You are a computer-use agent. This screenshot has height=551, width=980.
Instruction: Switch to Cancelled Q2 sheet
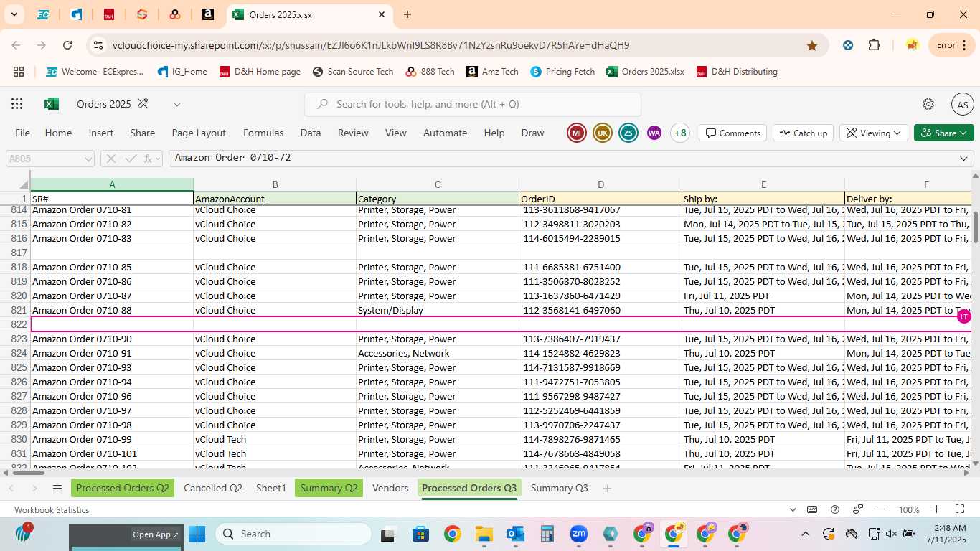213,489
